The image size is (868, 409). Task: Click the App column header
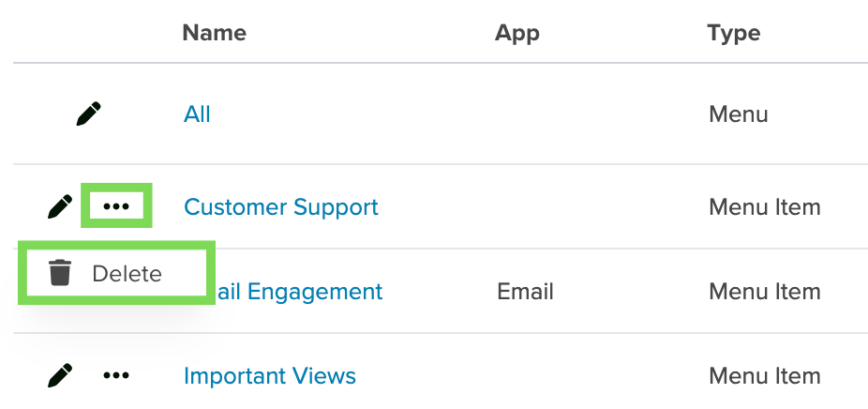tap(517, 33)
